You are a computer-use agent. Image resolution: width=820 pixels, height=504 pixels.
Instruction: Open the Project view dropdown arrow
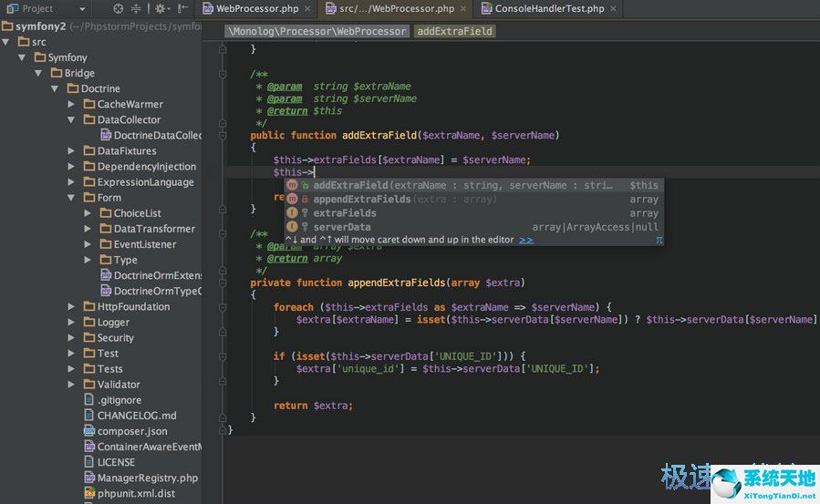coord(82,9)
